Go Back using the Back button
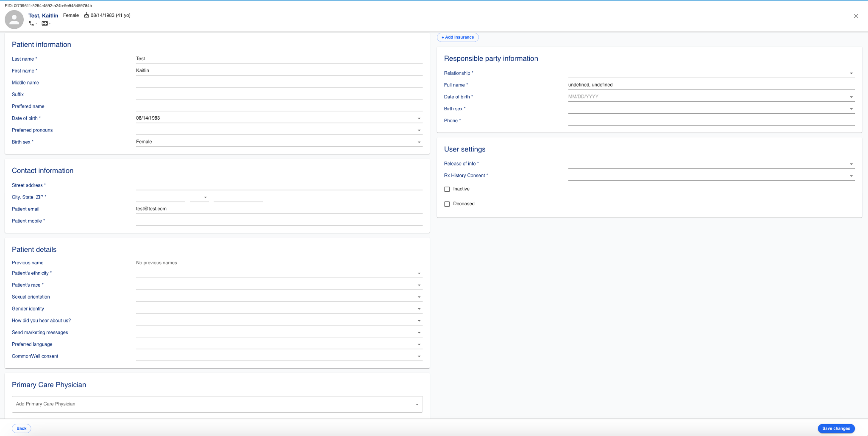 pyautogui.click(x=22, y=428)
